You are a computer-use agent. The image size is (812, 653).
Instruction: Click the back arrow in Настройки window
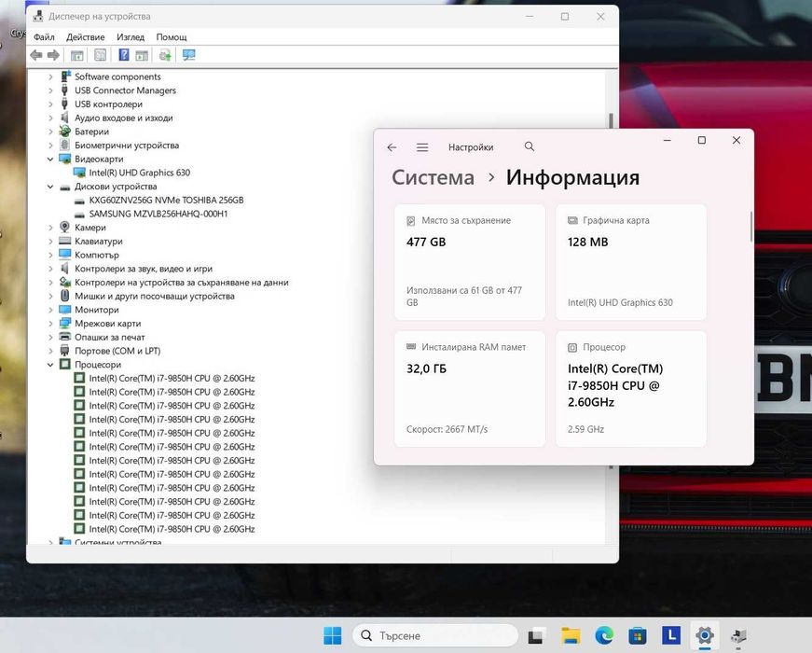click(392, 147)
